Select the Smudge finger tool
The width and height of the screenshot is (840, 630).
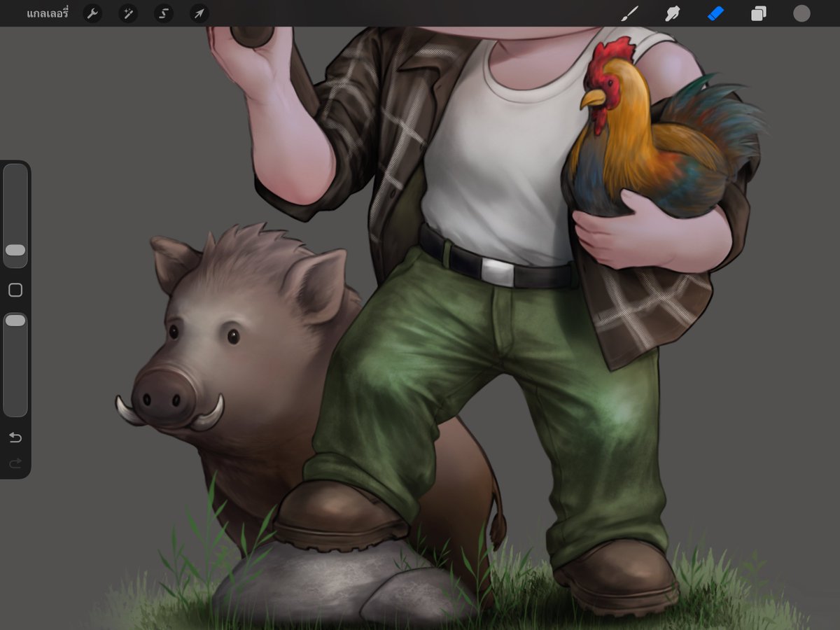tap(673, 13)
